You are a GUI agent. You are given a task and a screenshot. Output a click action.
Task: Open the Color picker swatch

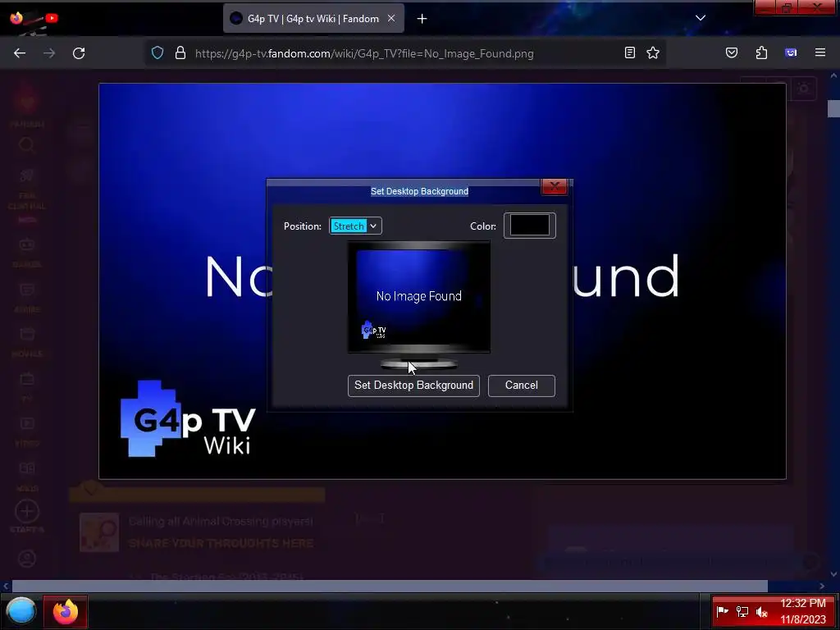click(x=529, y=226)
